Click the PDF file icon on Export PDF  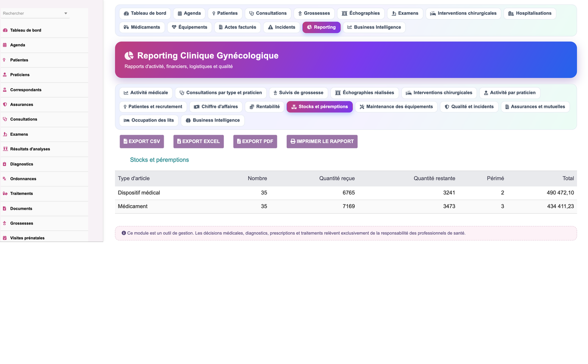click(x=239, y=142)
